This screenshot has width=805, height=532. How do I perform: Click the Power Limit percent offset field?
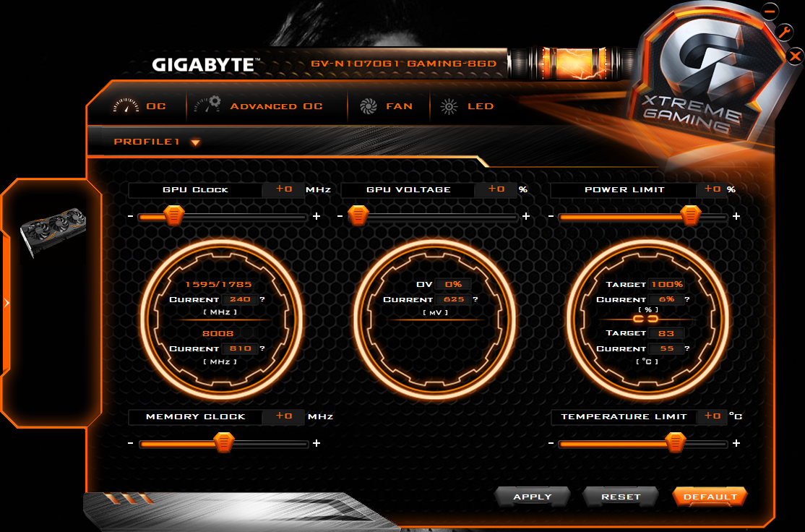[712, 189]
